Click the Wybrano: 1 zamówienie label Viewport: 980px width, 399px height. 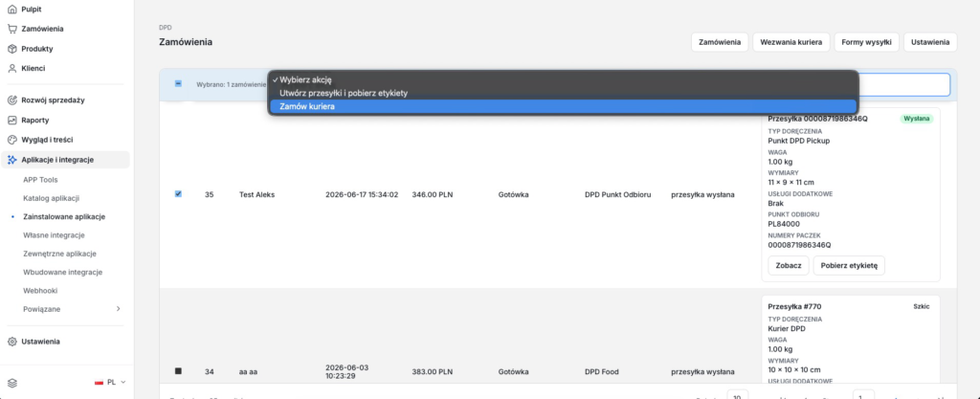(x=232, y=84)
